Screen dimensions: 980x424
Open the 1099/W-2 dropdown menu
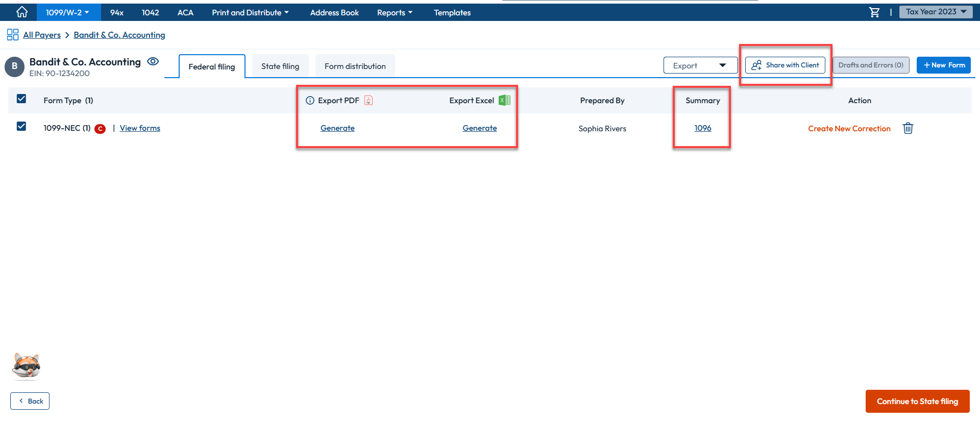(68, 12)
